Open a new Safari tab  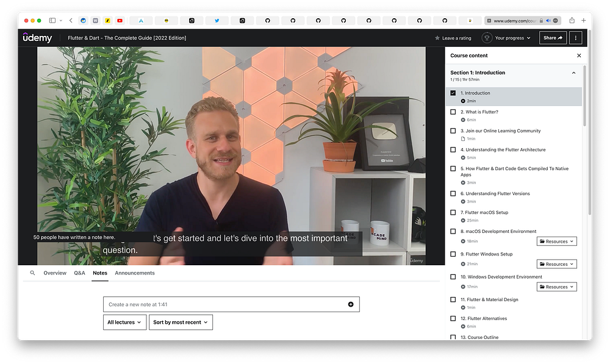tap(583, 21)
